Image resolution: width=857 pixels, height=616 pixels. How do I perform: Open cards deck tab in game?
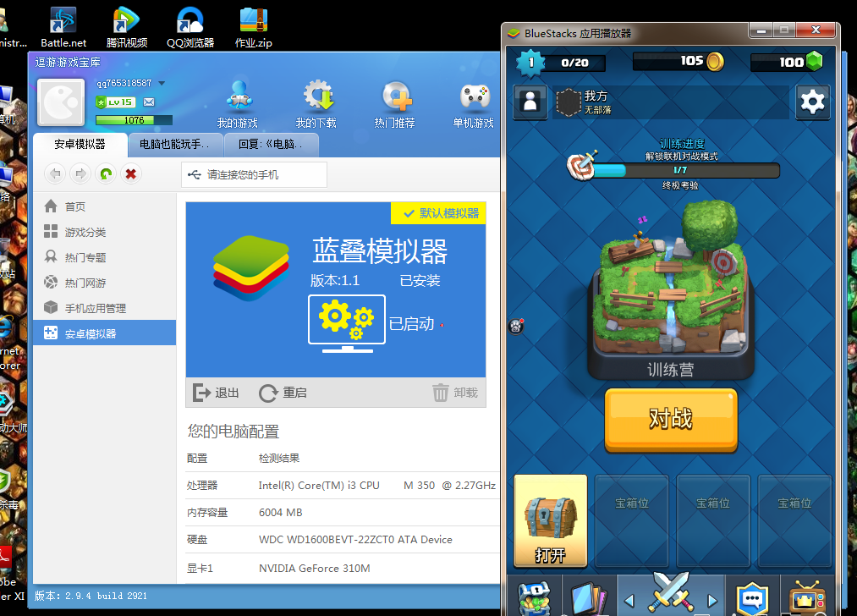point(589,597)
